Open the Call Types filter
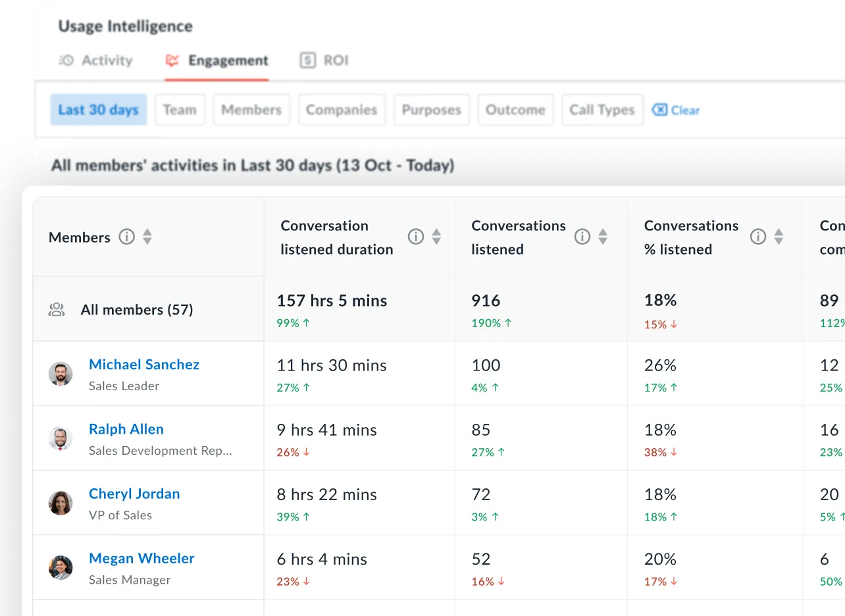Viewport: 845px width, 616px height. [602, 110]
